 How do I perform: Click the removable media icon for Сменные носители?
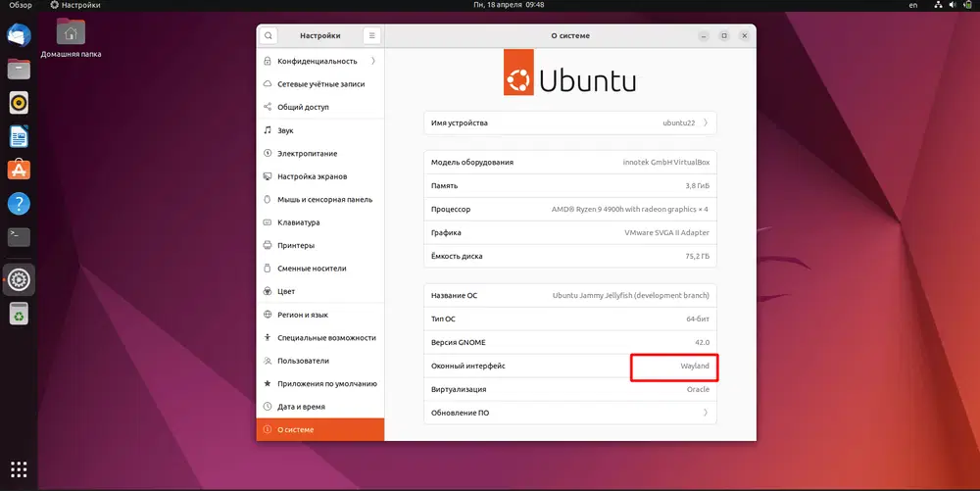pos(268,268)
